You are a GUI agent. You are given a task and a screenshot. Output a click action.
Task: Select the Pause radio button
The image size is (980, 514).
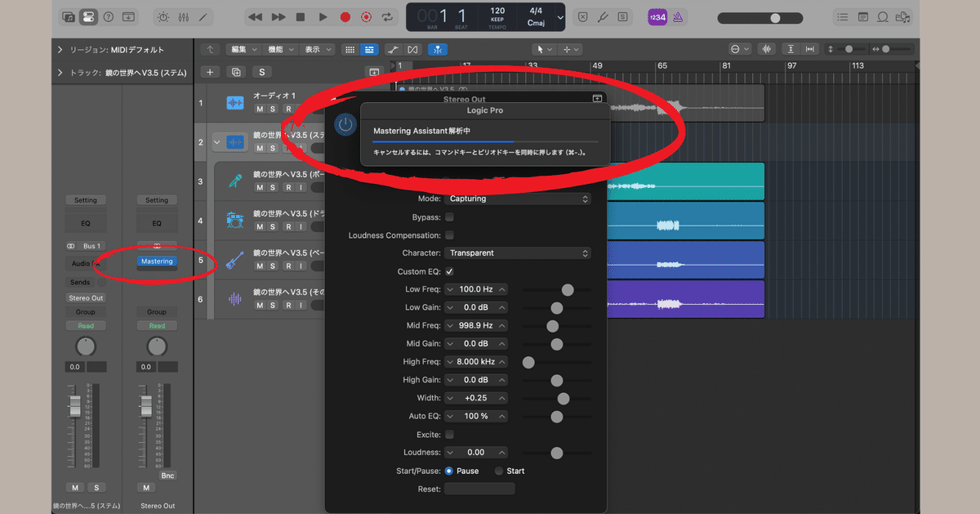(449, 471)
